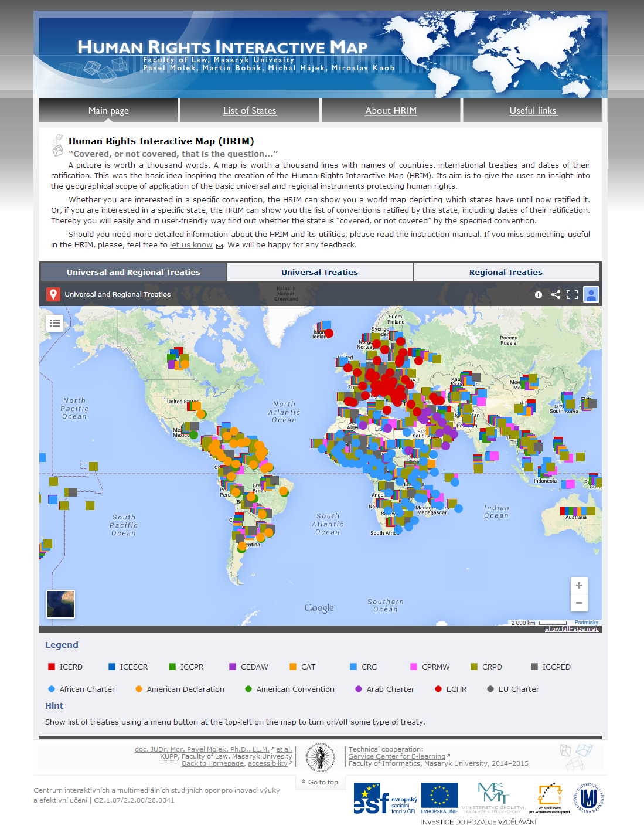
Task: Click the magenta CPRMW legend swatch
Action: 414,667
